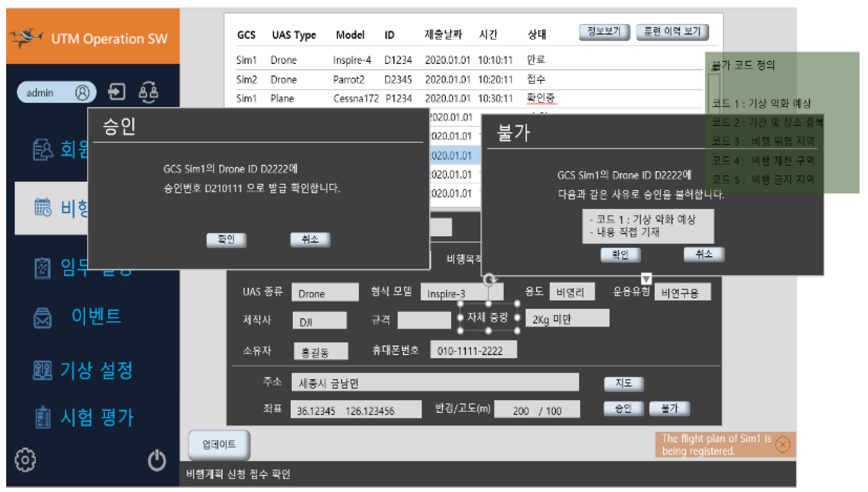
Task: Open member management sidebar icon
Action: click(42, 150)
